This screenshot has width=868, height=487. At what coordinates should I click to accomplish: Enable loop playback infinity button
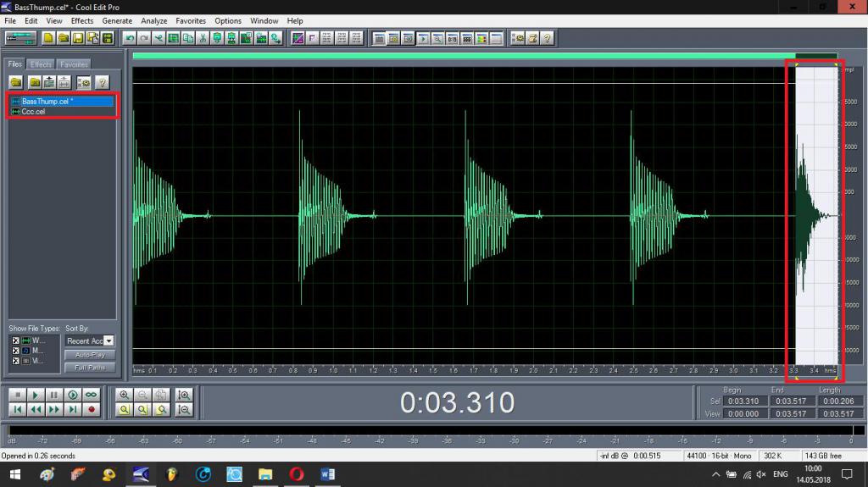(92, 395)
